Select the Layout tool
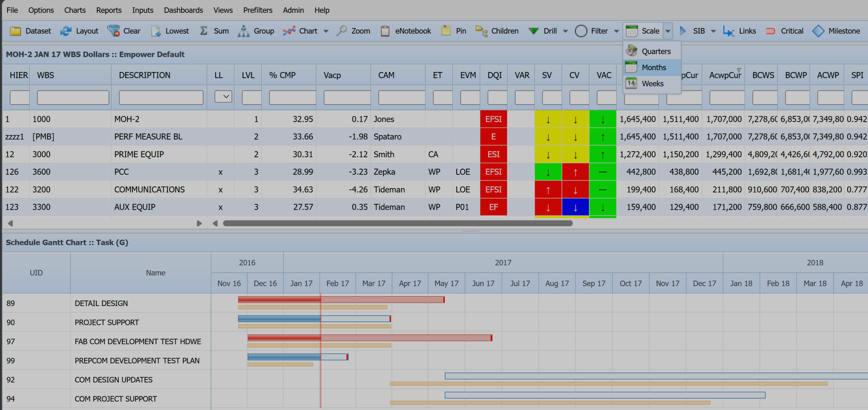The height and width of the screenshot is (410, 868). (x=79, y=31)
